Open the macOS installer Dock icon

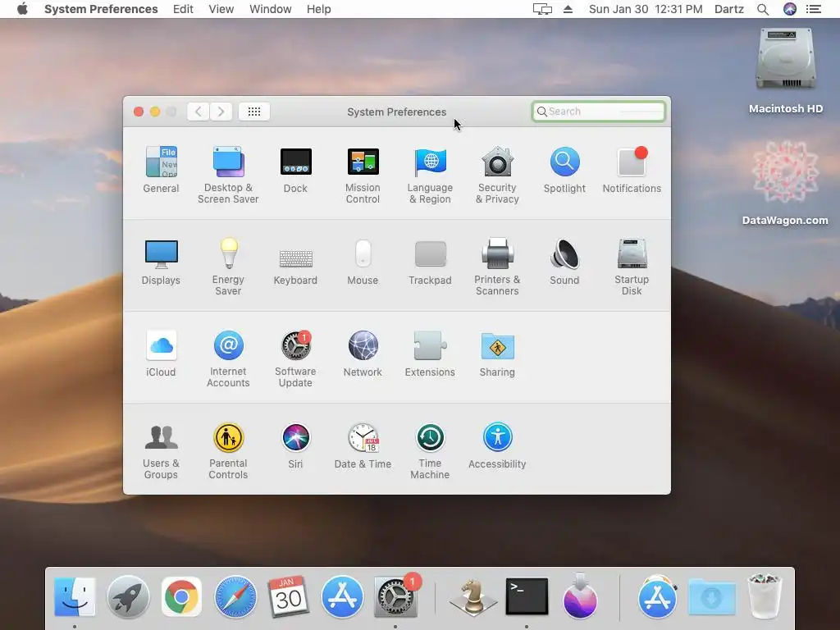click(x=580, y=596)
